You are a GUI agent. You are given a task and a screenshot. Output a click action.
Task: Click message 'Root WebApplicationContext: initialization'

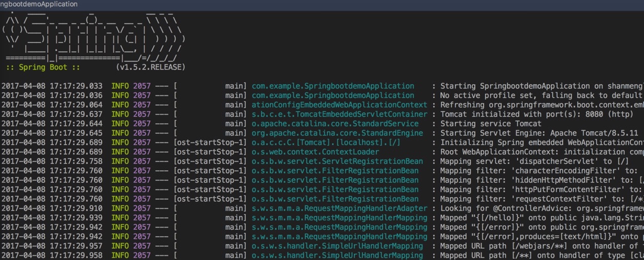pos(531,152)
